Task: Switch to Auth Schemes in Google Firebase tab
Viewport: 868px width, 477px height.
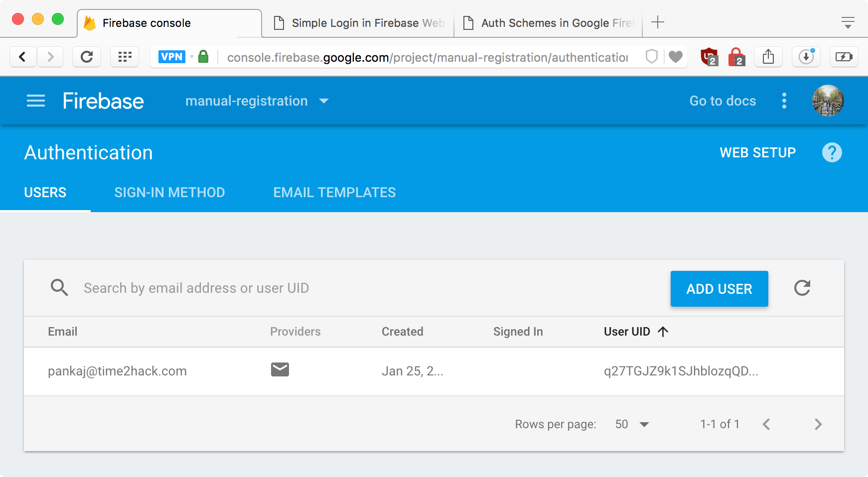Action: coord(549,23)
